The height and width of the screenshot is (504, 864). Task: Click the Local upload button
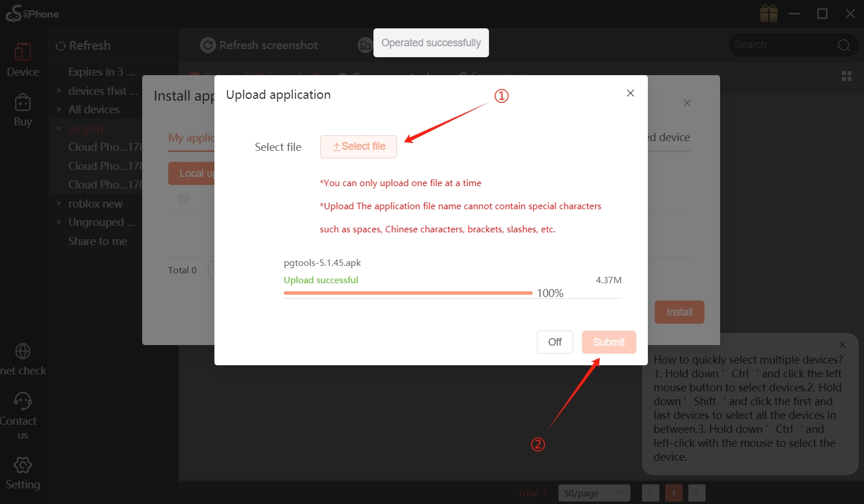point(191,173)
